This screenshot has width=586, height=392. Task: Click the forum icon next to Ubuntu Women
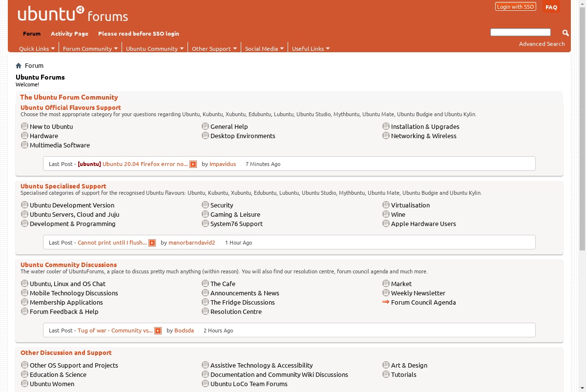(24, 383)
